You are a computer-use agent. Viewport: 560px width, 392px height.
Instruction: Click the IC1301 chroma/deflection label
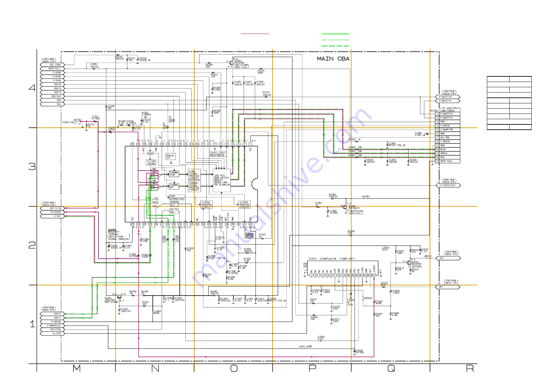coord(119,235)
